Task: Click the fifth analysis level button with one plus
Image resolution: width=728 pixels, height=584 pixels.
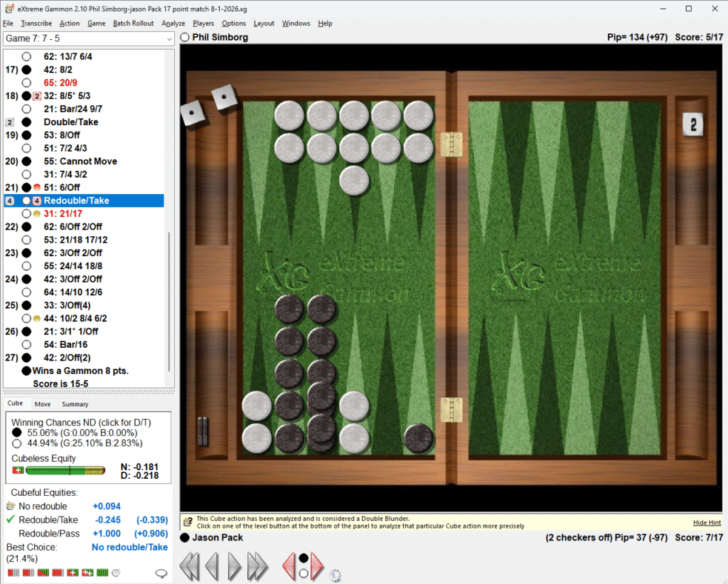Action: coord(73,573)
